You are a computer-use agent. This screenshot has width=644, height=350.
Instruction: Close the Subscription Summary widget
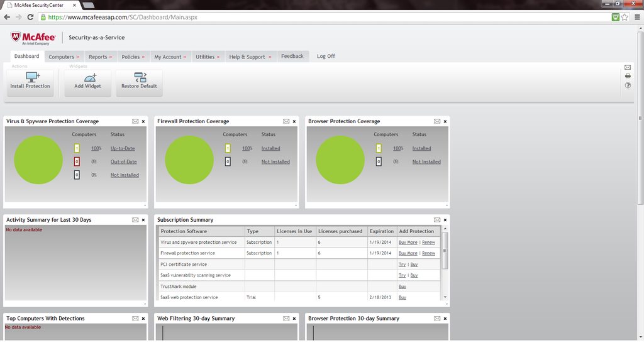point(445,220)
